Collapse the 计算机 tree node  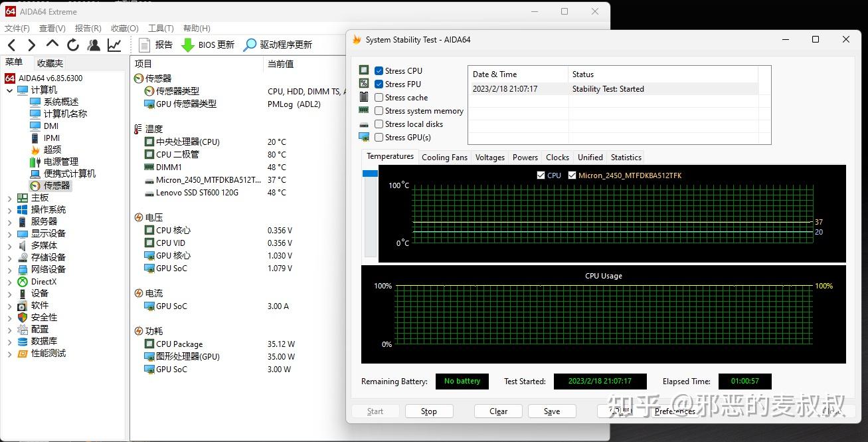tap(9, 90)
